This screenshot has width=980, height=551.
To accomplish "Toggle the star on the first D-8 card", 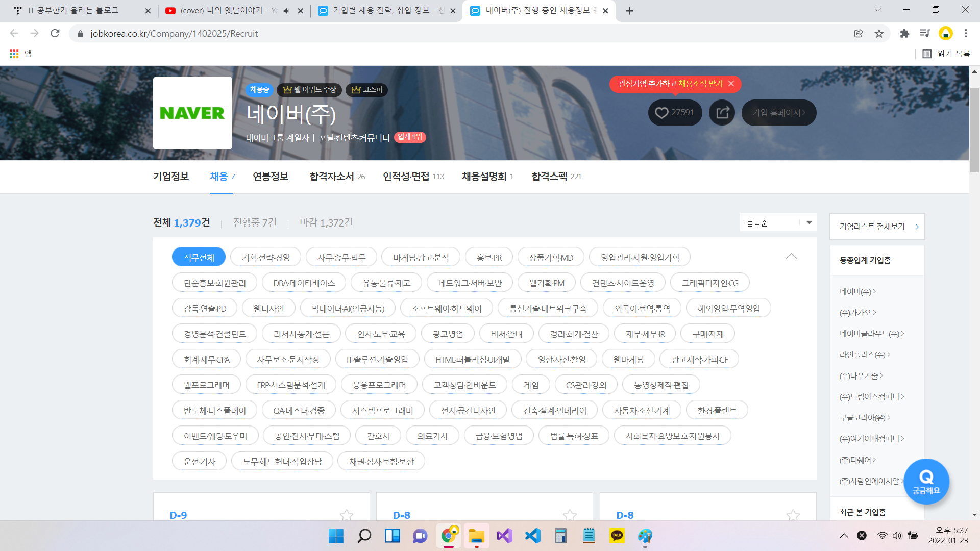I will [x=570, y=515].
